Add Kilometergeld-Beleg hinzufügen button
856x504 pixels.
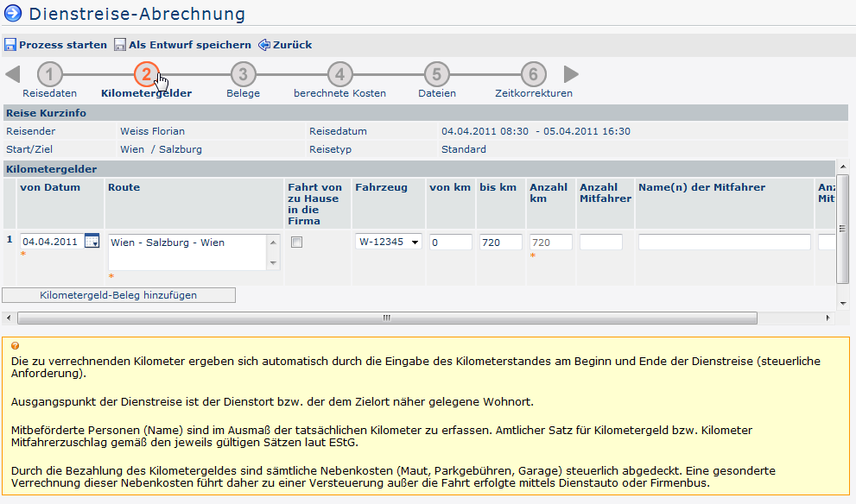[x=119, y=295]
